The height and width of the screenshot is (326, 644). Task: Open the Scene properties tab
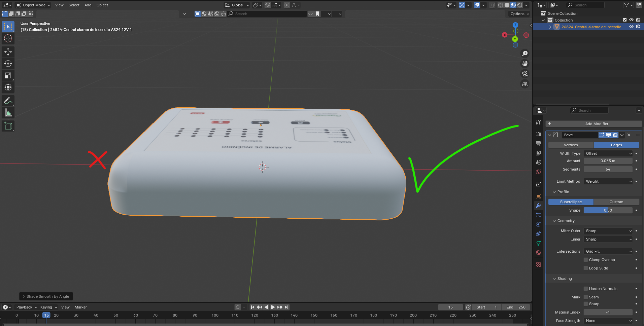(538, 162)
